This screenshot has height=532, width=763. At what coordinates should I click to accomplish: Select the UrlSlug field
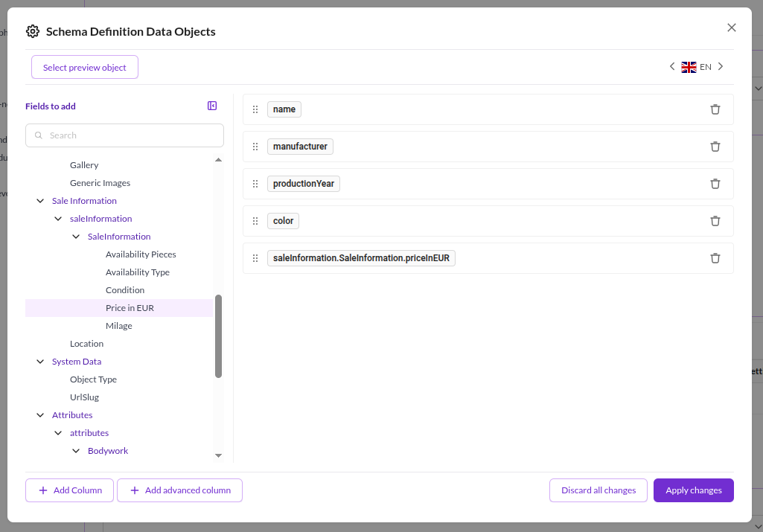pos(84,397)
